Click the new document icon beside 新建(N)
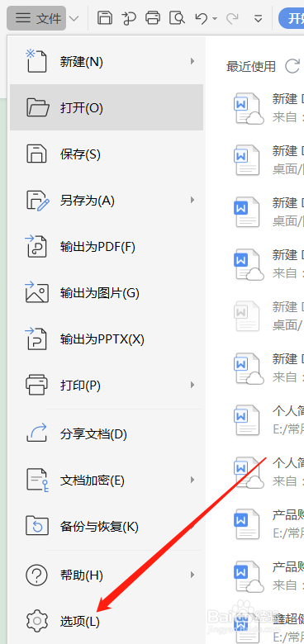Viewport: 304px width, 644px height. click(x=36, y=61)
